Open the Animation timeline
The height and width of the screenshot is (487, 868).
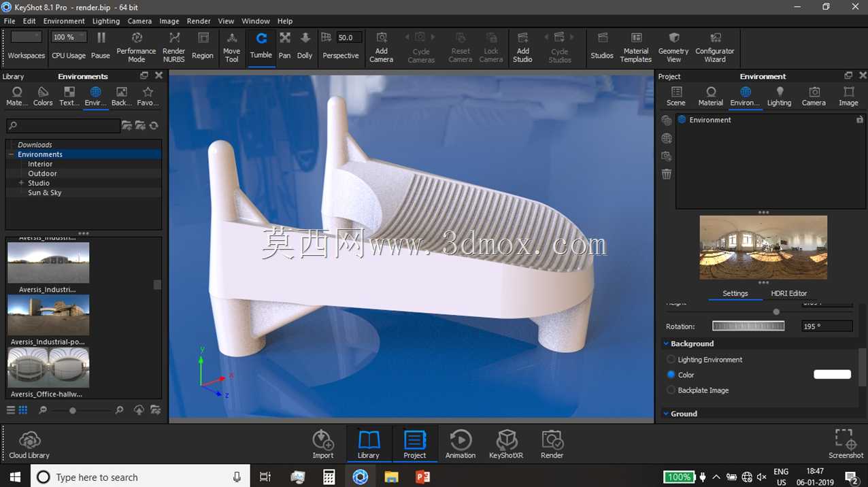click(x=461, y=445)
